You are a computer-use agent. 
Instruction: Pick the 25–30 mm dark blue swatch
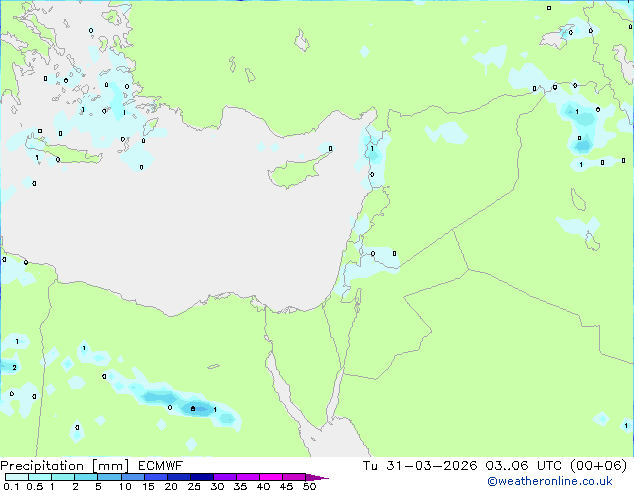pyautogui.click(x=201, y=477)
